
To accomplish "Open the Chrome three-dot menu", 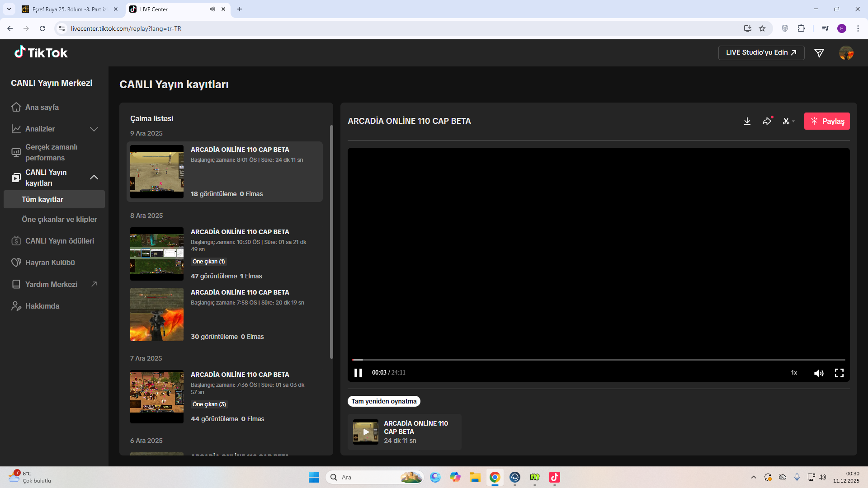I will pyautogui.click(x=858, y=28).
